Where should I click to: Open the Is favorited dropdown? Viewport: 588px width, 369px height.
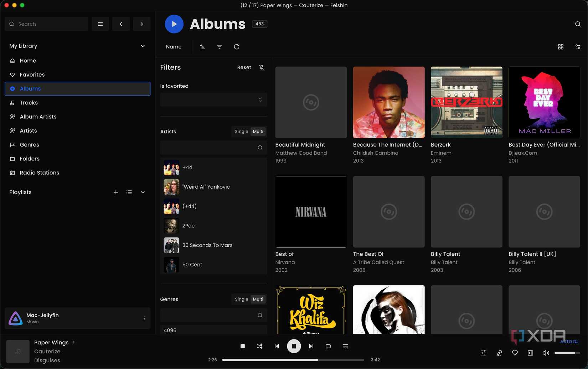coord(213,100)
